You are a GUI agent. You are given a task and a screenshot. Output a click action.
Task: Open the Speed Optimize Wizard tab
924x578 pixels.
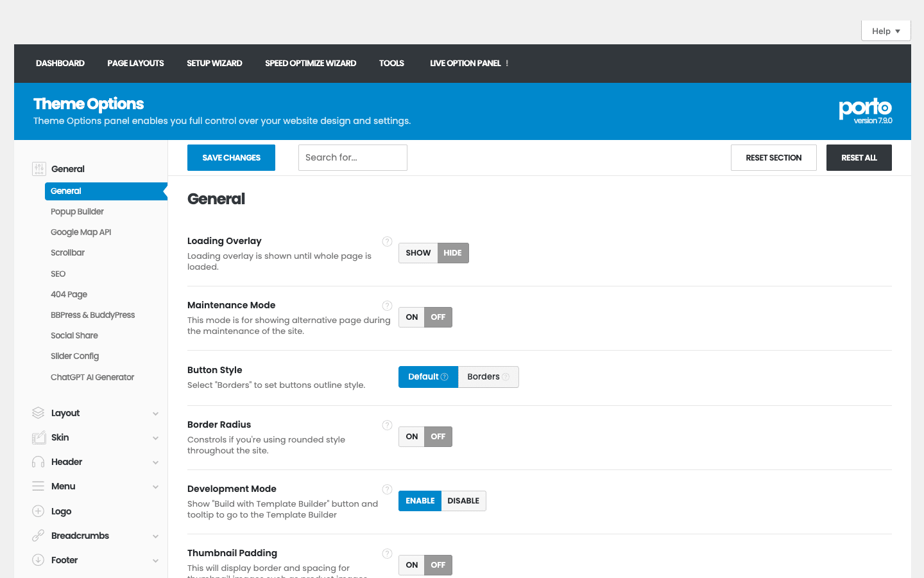[311, 64]
